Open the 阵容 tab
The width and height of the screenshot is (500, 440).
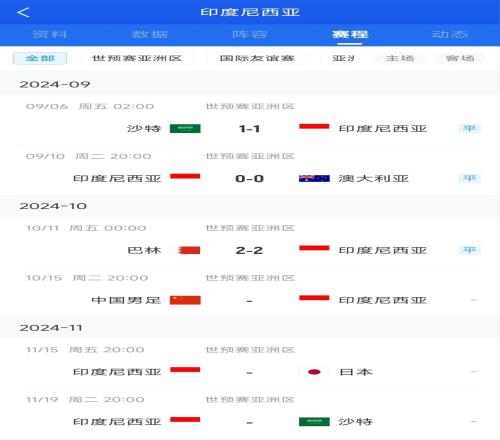click(x=250, y=34)
